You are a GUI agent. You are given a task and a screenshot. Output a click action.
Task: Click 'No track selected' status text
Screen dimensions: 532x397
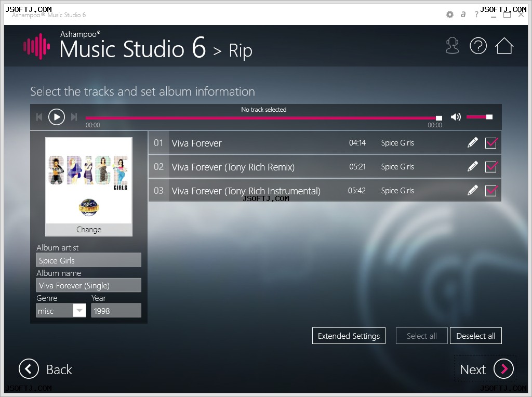[x=263, y=110]
